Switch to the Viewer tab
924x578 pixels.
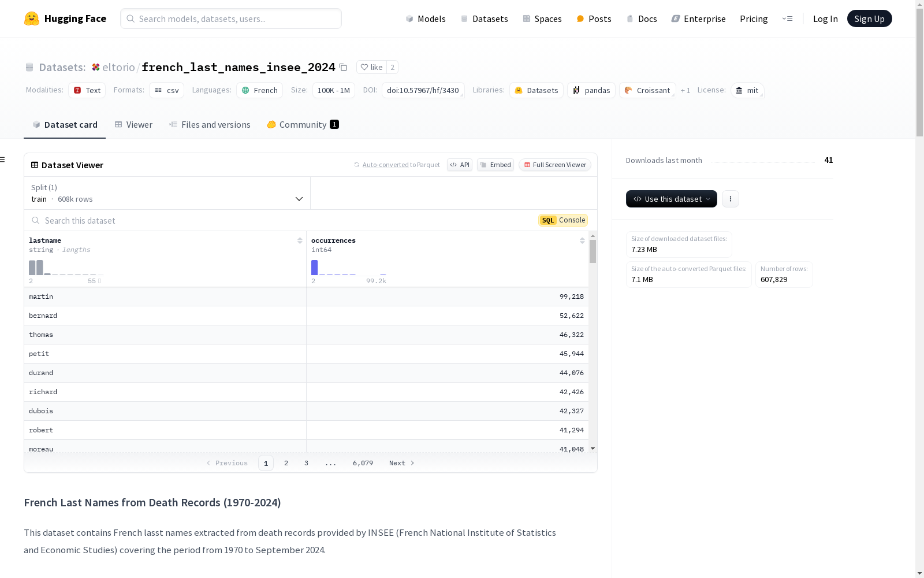(133, 124)
